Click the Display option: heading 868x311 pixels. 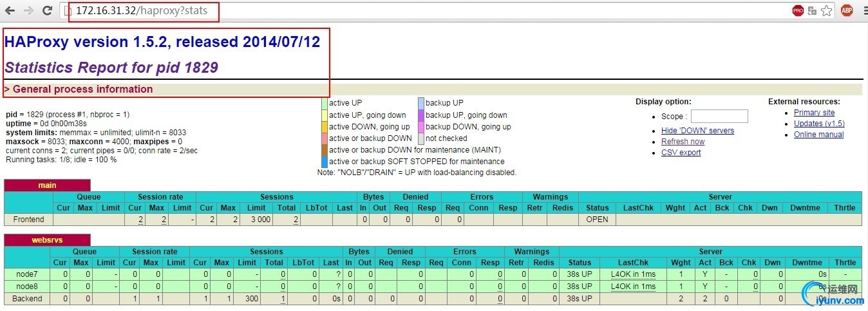[663, 102]
